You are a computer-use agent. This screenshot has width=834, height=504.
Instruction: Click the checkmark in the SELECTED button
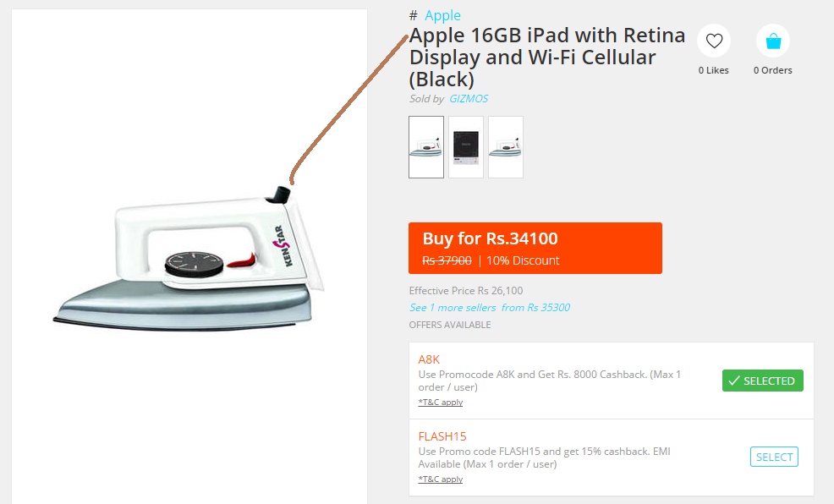[734, 381]
